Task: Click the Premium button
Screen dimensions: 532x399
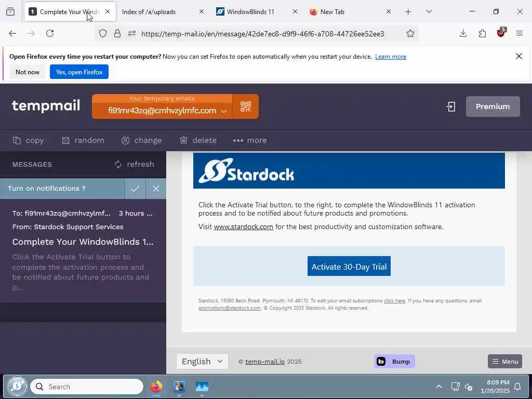Action: (x=493, y=107)
